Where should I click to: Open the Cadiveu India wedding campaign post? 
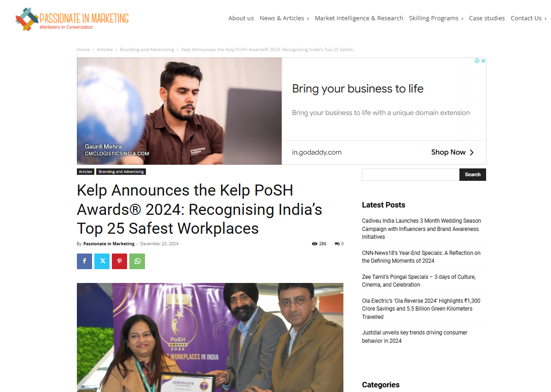click(421, 229)
